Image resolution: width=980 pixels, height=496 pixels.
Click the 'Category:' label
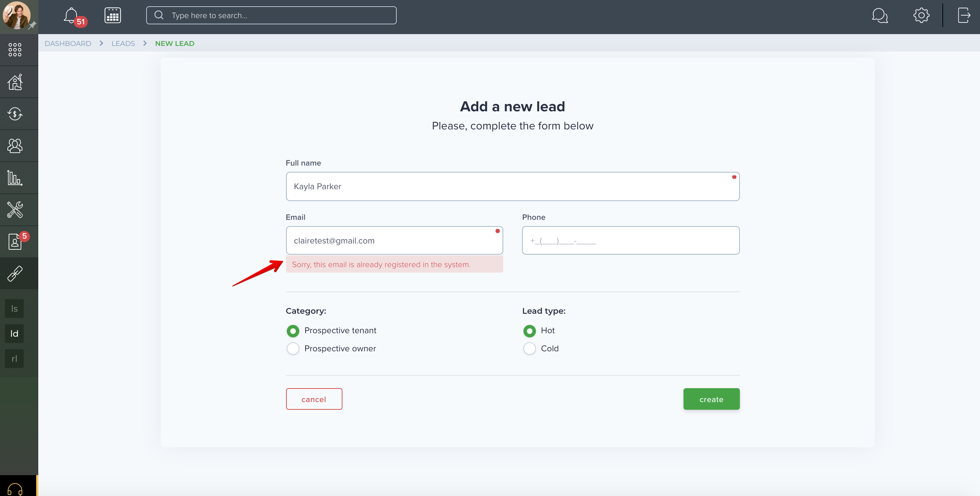click(x=306, y=311)
